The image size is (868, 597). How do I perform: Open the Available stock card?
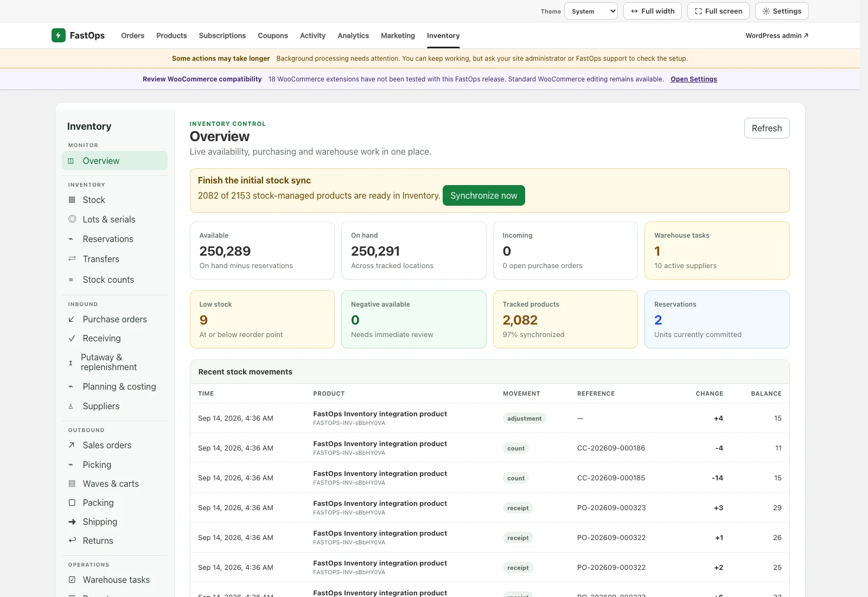click(262, 250)
